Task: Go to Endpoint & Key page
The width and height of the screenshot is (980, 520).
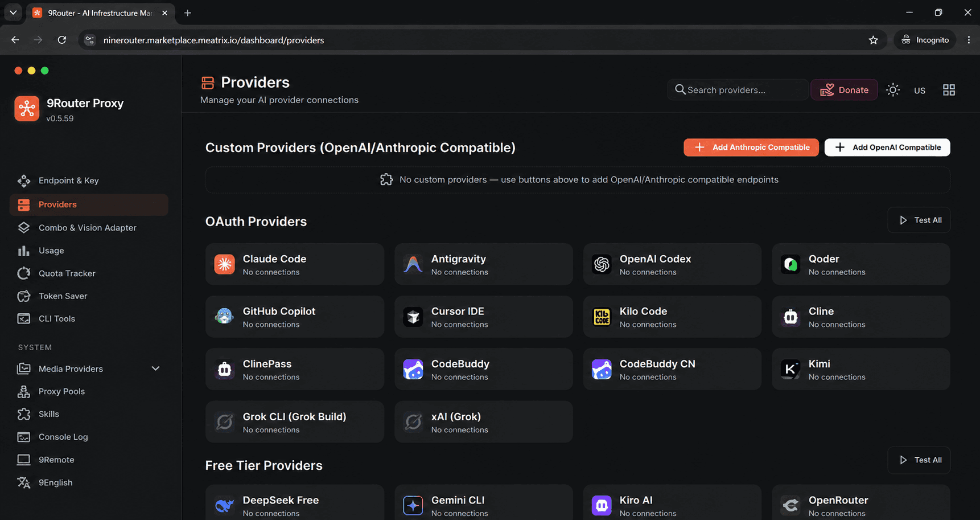Action: coord(89,181)
